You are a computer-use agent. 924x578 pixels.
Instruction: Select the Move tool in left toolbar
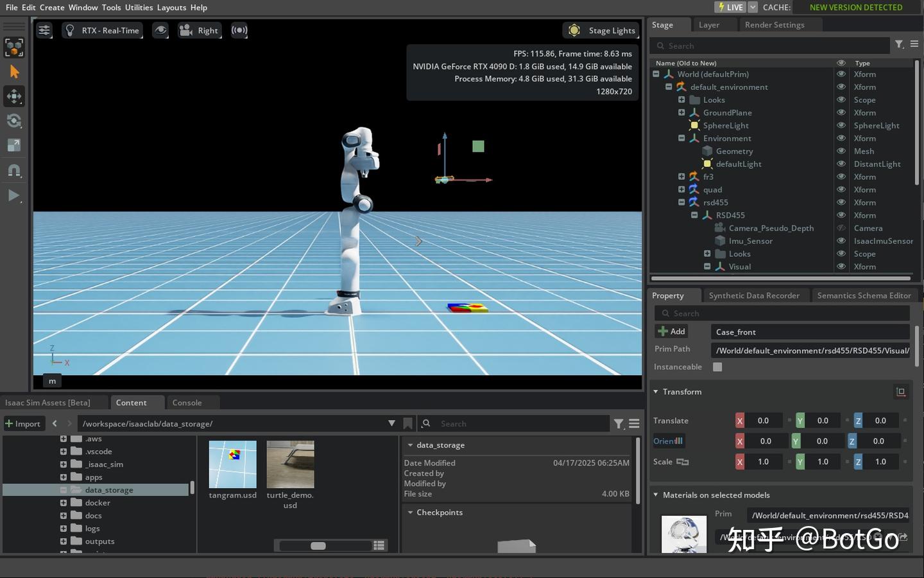(14, 96)
